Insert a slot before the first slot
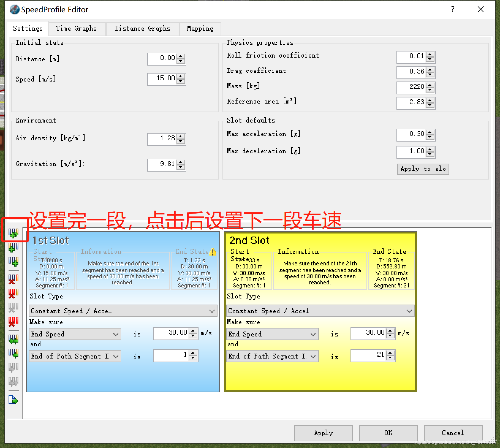Image resolution: width=500 pixels, height=448 pixels. [14, 248]
